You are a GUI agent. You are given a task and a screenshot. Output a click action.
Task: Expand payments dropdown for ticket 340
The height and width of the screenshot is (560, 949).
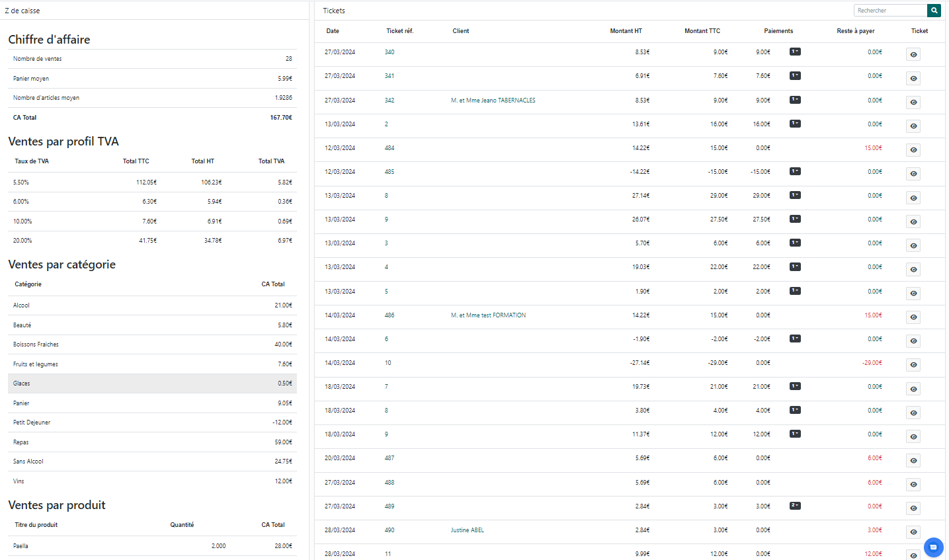(x=795, y=52)
